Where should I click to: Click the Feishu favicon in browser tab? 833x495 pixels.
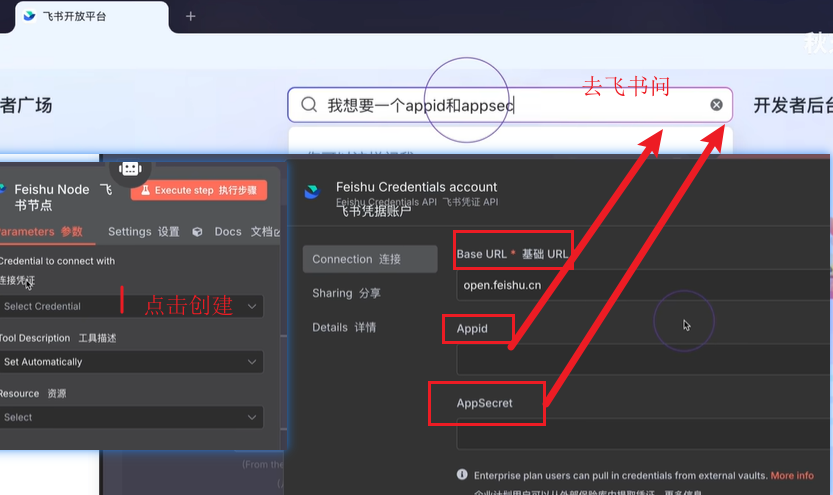tap(30, 16)
